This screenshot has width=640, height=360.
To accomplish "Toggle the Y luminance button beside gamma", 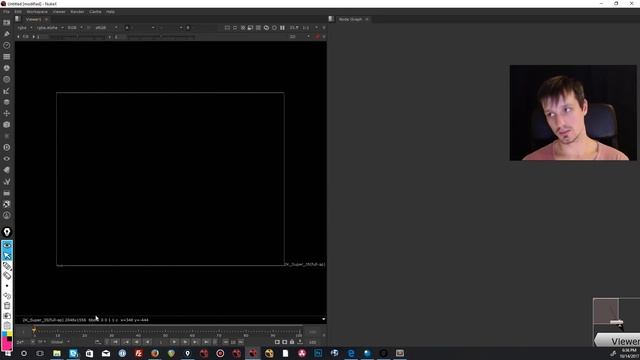I will click(110, 37).
